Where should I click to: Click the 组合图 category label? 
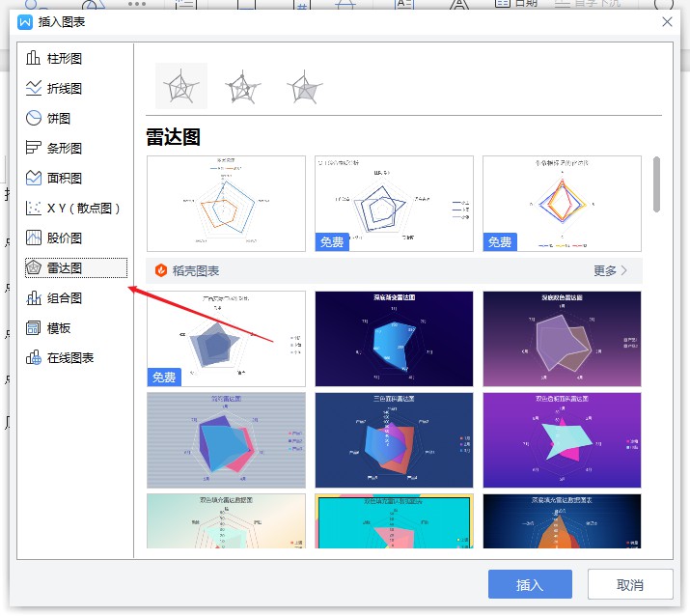[x=65, y=298]
